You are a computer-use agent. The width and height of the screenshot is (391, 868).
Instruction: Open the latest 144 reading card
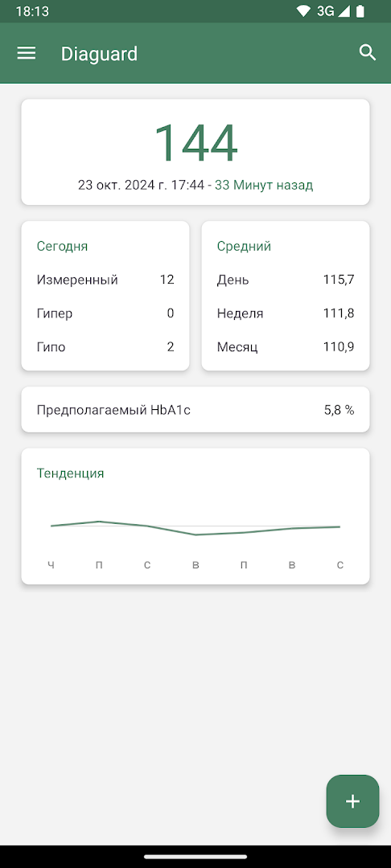tap(195, 152)
